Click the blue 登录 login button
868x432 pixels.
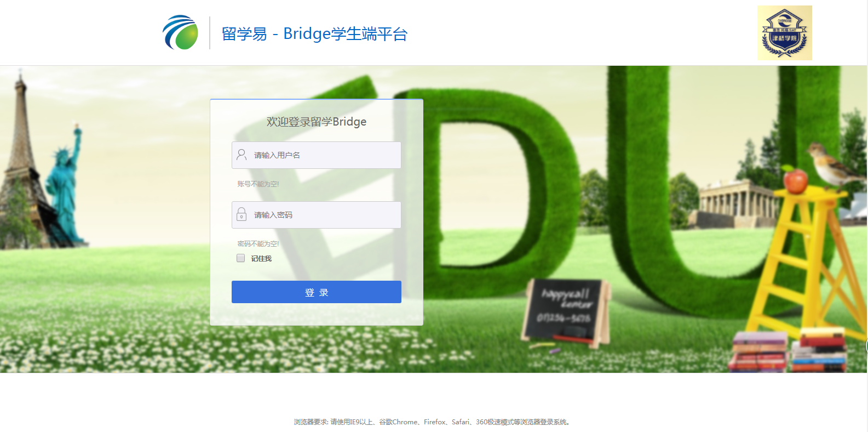[x=317, y=292]
